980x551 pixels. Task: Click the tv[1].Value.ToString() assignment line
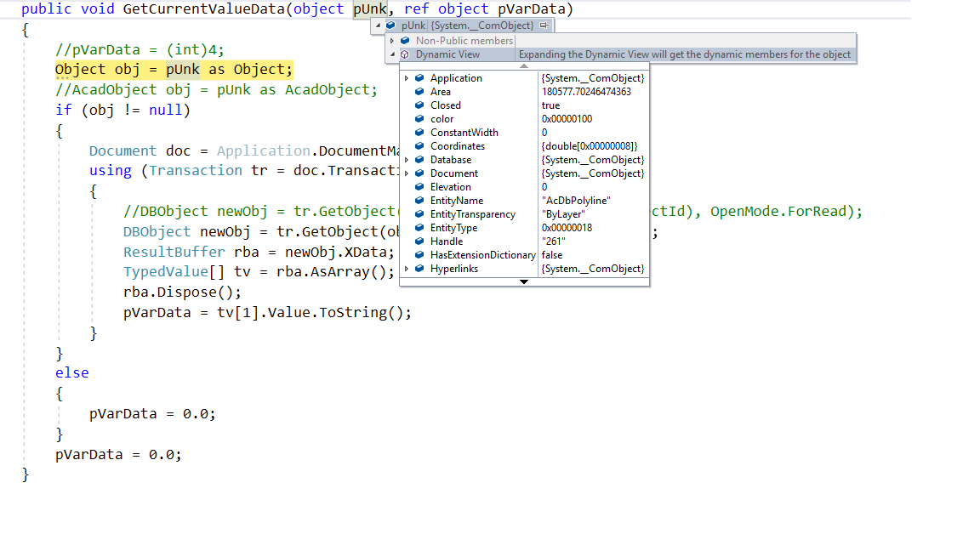click(267, 312)
